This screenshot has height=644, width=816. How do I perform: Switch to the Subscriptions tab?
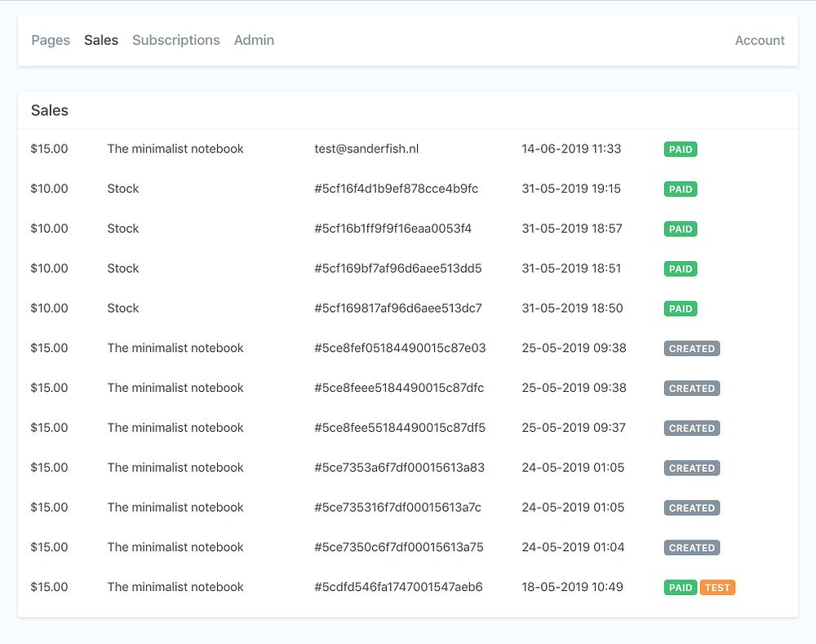[x=176, y=40]
